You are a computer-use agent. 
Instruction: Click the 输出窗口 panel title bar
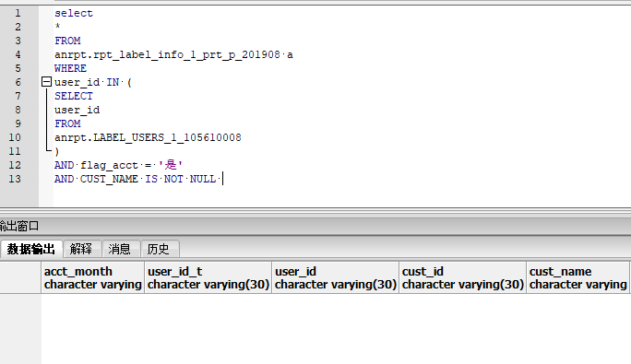coord(315,226)
